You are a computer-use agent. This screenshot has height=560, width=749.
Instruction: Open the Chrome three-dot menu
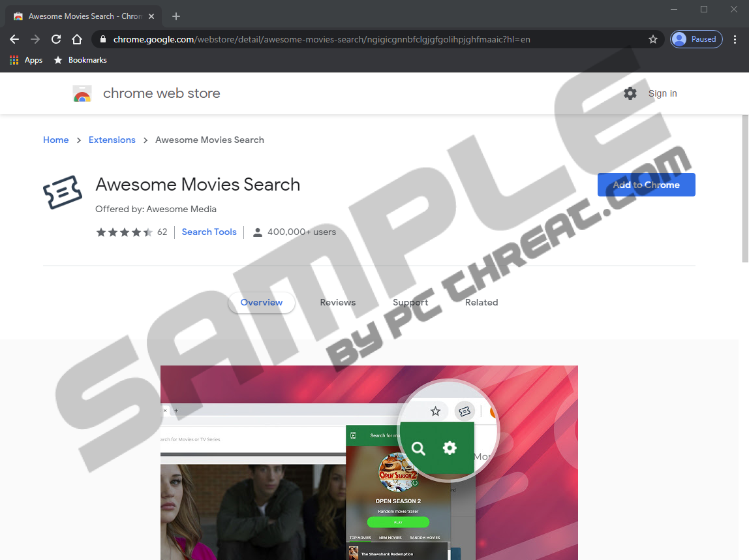point(735,39)
